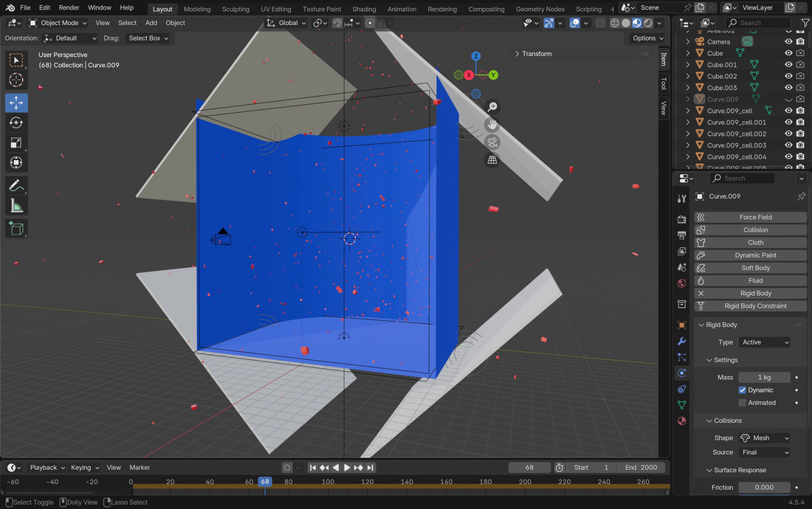Select the Scale tool
The height and width of the screenshot is (509, 812).
[x=16, y=142]
